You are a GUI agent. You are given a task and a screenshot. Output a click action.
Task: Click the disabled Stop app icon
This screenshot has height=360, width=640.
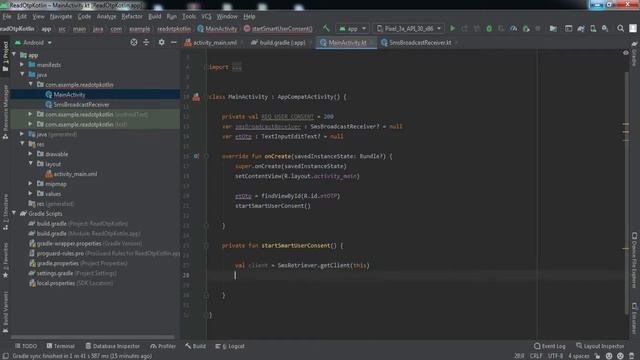538,29
